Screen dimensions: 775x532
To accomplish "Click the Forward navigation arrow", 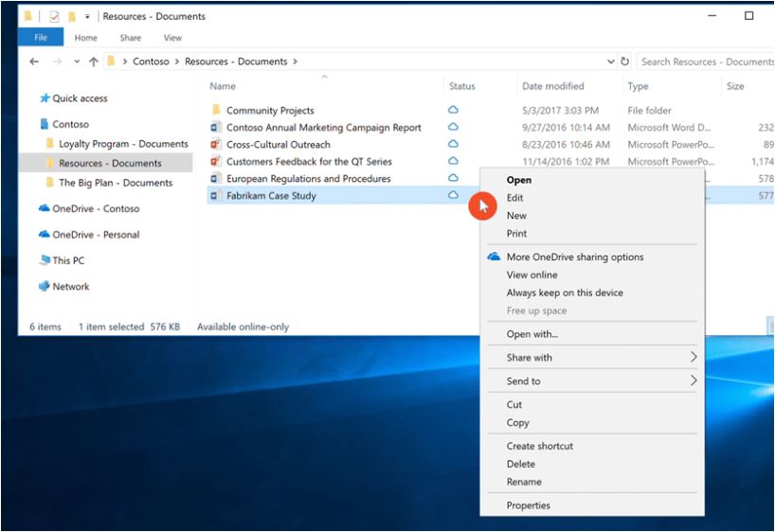I will pos(58,62).
